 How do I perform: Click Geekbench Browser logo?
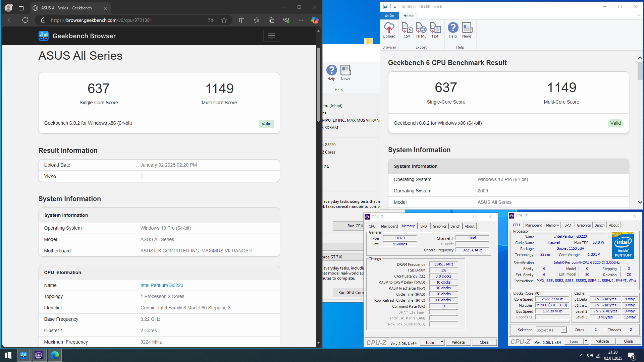click(44, 36)
